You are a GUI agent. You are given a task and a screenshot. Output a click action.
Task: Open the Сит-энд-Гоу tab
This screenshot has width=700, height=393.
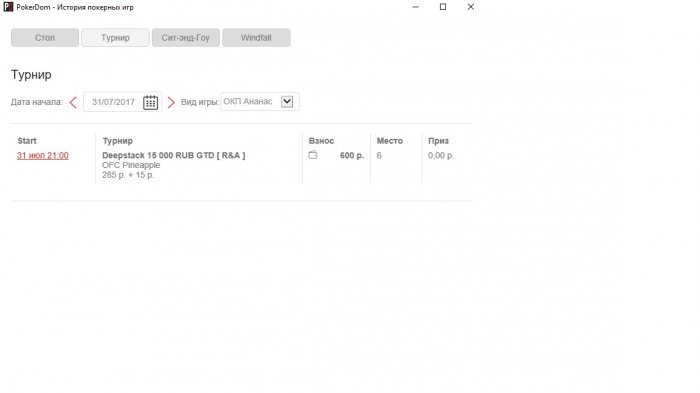click(186, 38)
